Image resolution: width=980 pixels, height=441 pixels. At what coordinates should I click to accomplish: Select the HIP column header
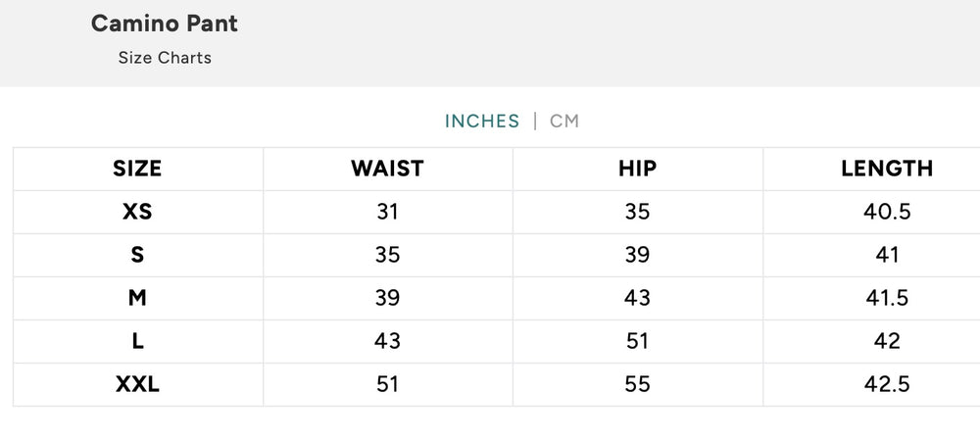[638, 169]
